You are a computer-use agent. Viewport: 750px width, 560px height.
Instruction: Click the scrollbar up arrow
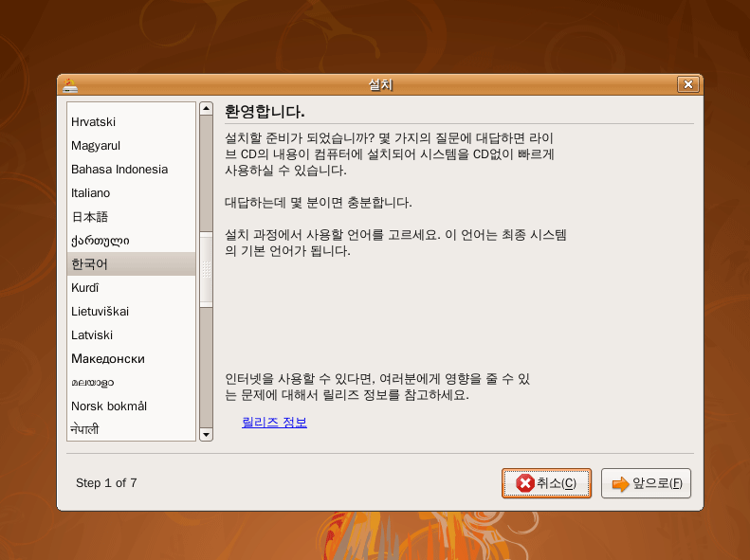tap(206, 108)
